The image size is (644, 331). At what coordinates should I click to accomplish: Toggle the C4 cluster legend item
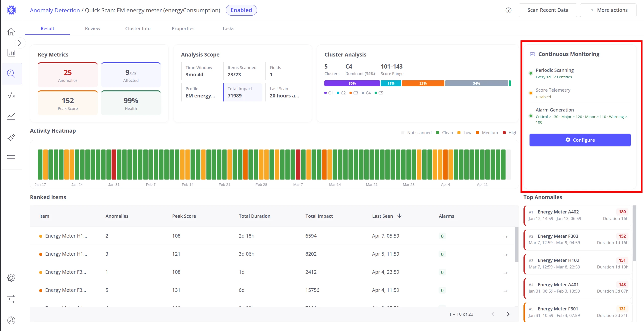point(366,93)
